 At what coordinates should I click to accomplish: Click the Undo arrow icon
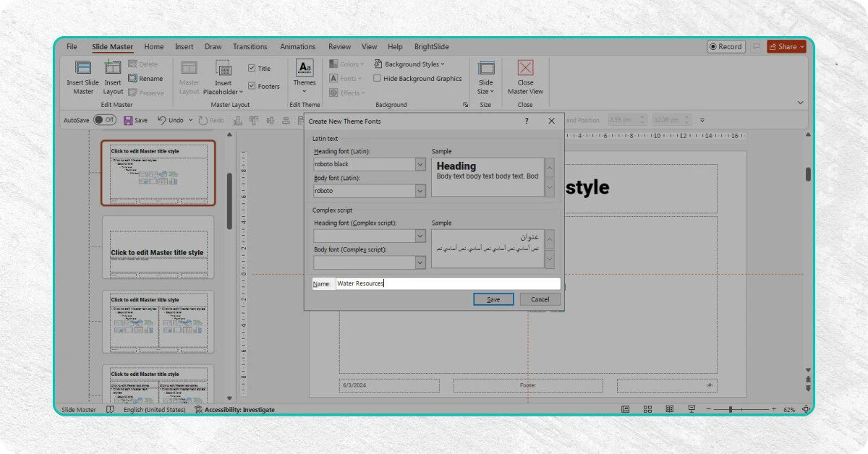161,121
